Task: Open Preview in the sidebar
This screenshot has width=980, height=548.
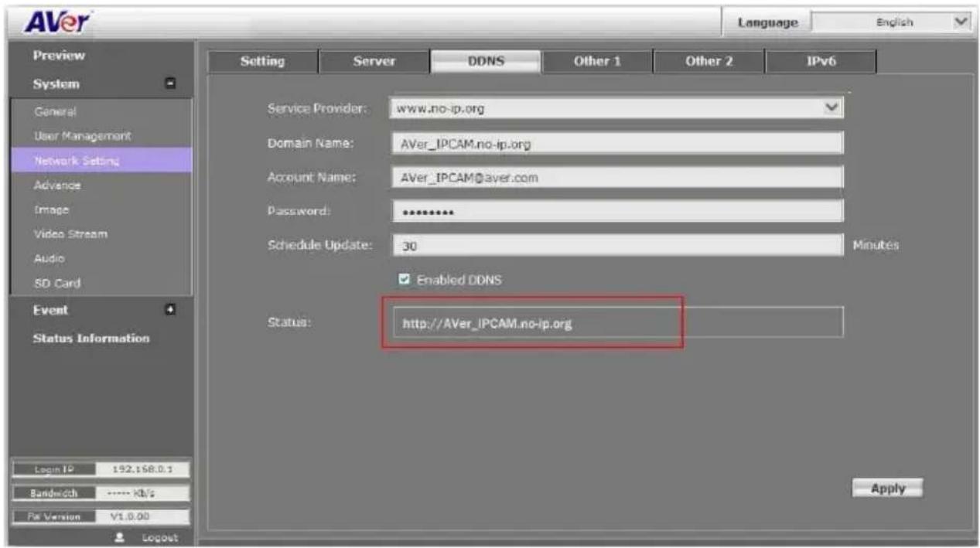Action: click(59, 56)
